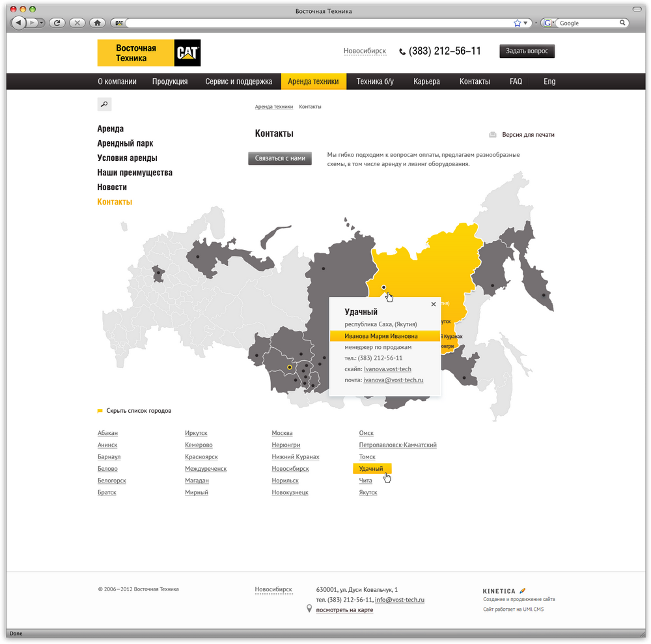Image resolution: width=651 pixels, height=644 pixels.
Task: Click the browser home icon
Action: coord(97,23)
